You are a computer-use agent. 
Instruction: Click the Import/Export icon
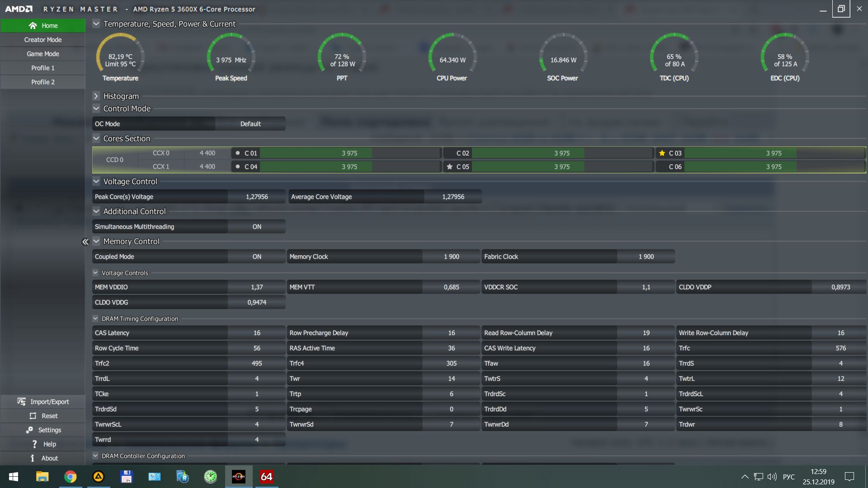click(x=21, y=402)
